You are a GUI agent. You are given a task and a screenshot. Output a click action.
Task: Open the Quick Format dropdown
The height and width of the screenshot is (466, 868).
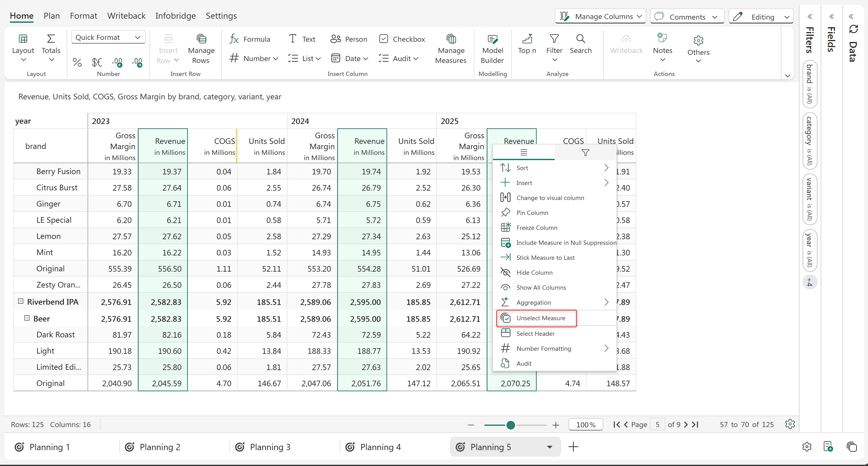click(108, 37)
